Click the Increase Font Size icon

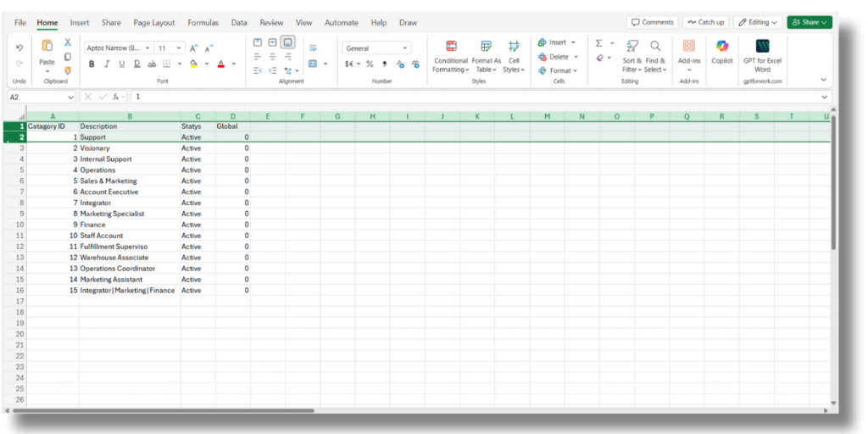[194, 48]
